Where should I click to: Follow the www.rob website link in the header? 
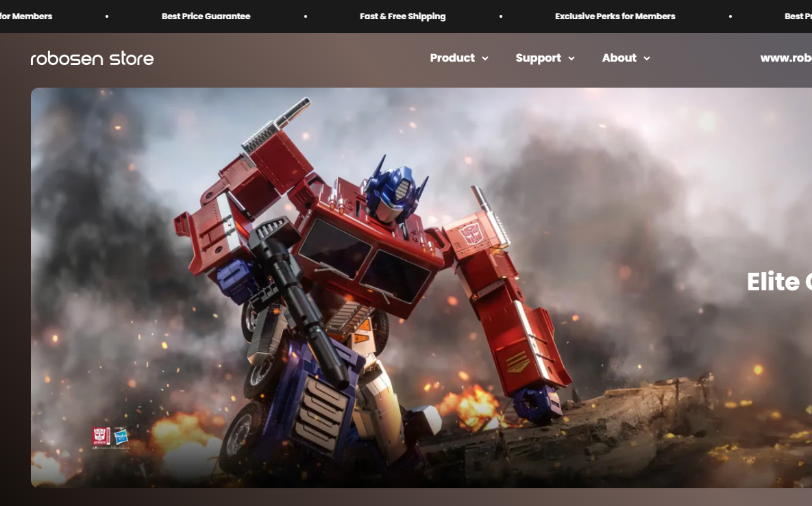pyautogui.click(x=785, y=58)
